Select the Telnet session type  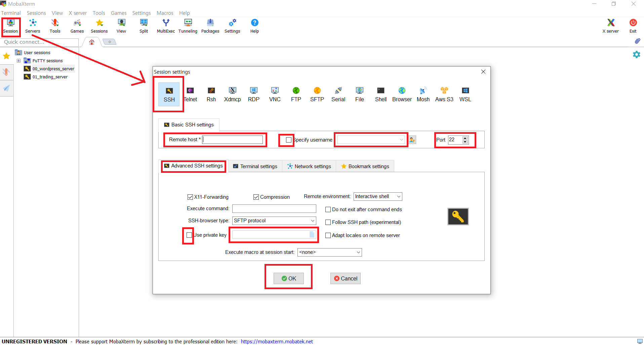190,94
